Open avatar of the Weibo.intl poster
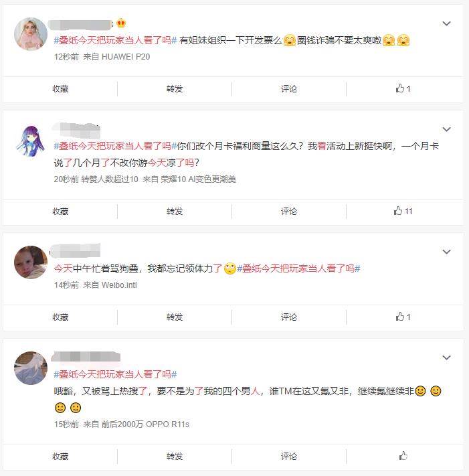Screen dimensions: 469x476 coord(31,262)
